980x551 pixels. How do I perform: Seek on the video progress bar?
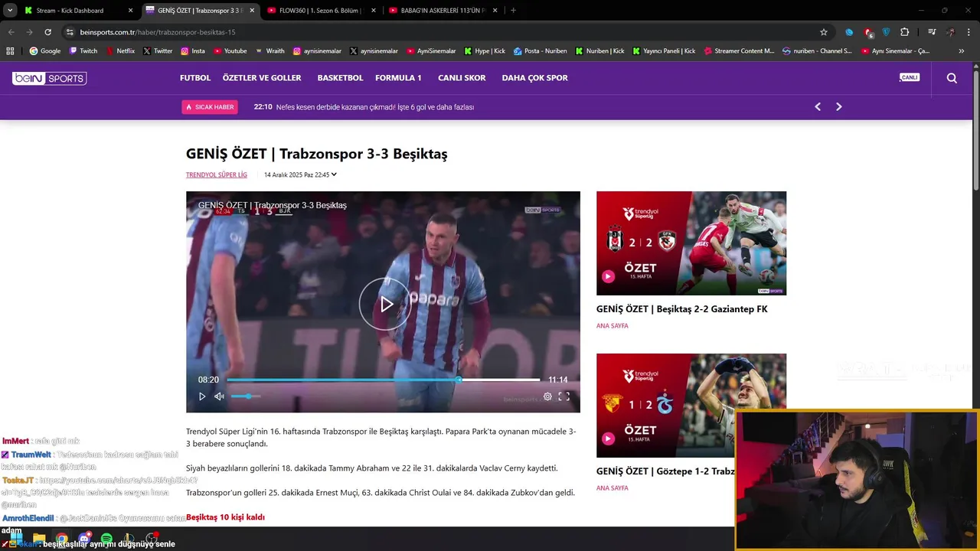(383, 380)
